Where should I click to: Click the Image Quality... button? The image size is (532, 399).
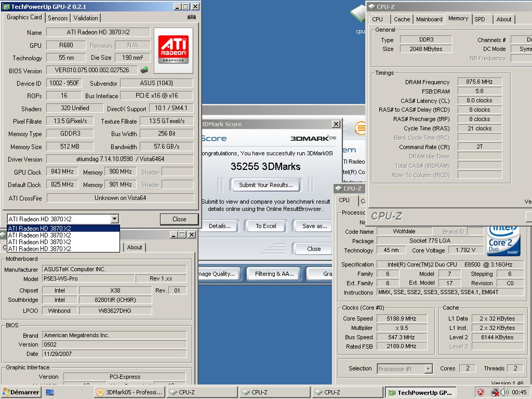pyautogui.click(x=219, y=274)
